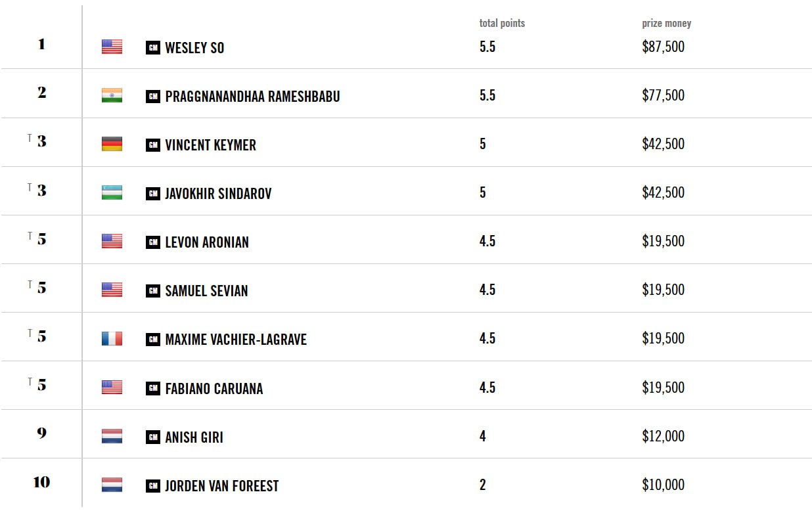The height and width of the screenshot is (511, 812).
Task: Click the US flag beside Wesley So
Action: [x=112, y=47]
